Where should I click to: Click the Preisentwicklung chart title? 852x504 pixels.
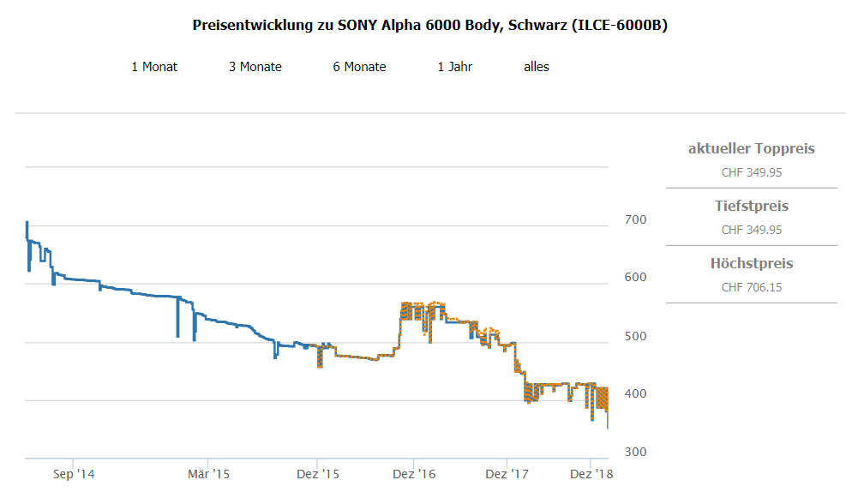(430, 25)
